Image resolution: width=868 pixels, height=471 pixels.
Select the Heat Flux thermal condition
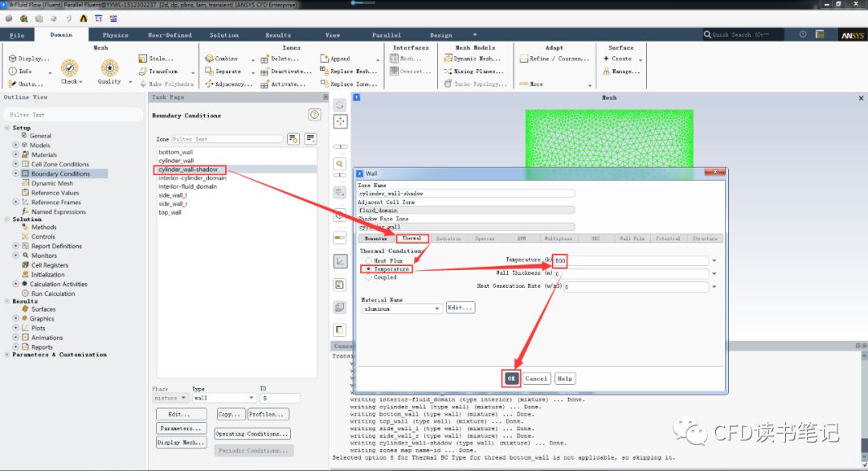coord(368,260)
